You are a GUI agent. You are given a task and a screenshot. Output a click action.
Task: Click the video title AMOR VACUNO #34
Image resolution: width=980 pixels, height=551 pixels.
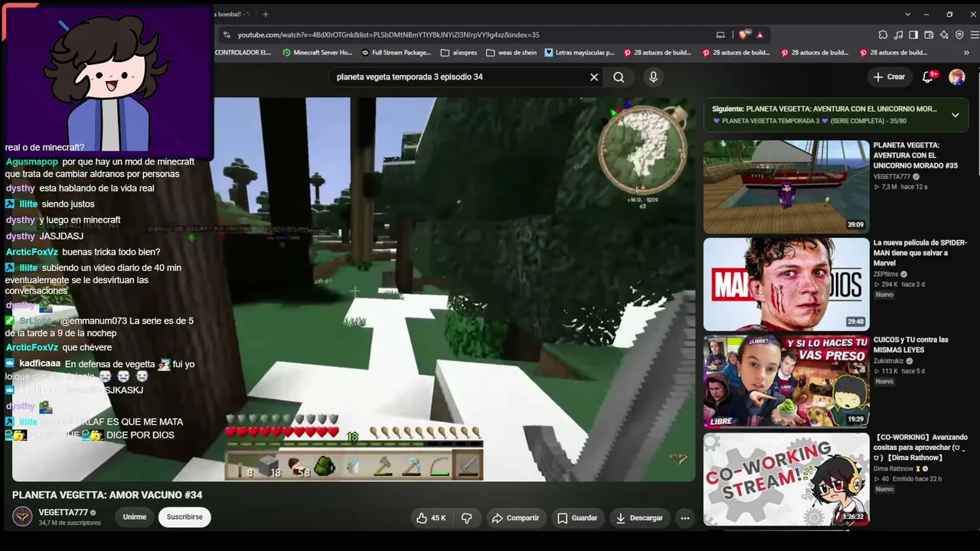click(x=107, y=495)
